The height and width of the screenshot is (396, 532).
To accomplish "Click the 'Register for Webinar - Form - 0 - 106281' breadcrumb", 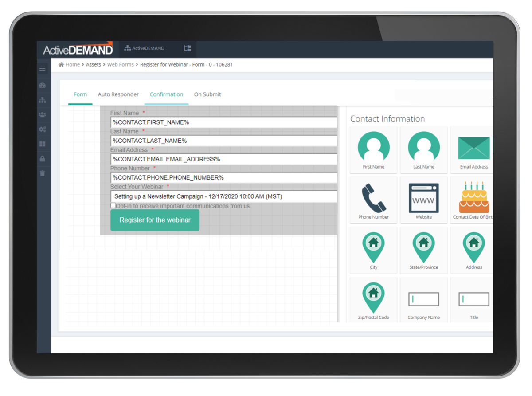I will (x=186, y=65).
